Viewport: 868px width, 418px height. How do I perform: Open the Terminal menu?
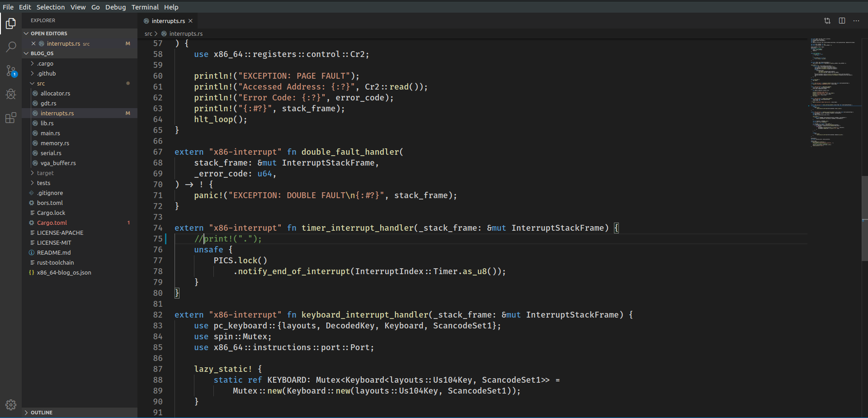pos(145,7)
